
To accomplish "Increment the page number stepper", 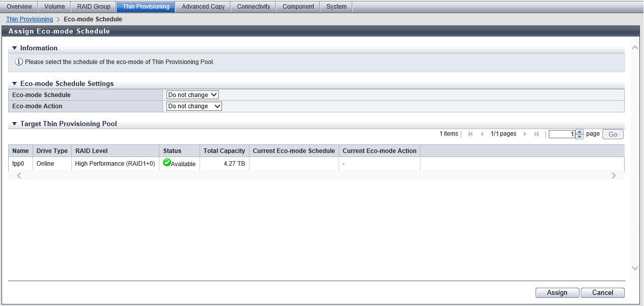I will click(x=579, y=132).
